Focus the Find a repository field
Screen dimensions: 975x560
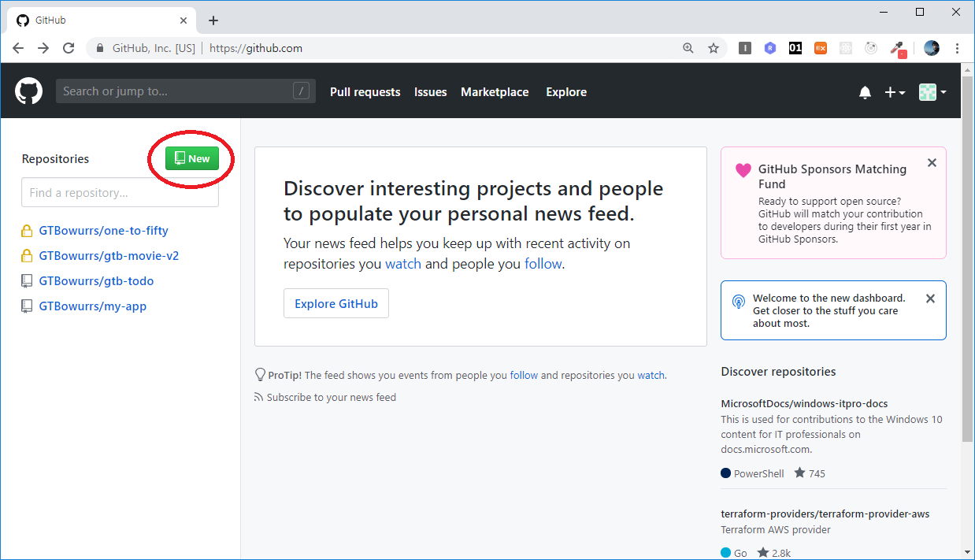click(x=120, y=192)
